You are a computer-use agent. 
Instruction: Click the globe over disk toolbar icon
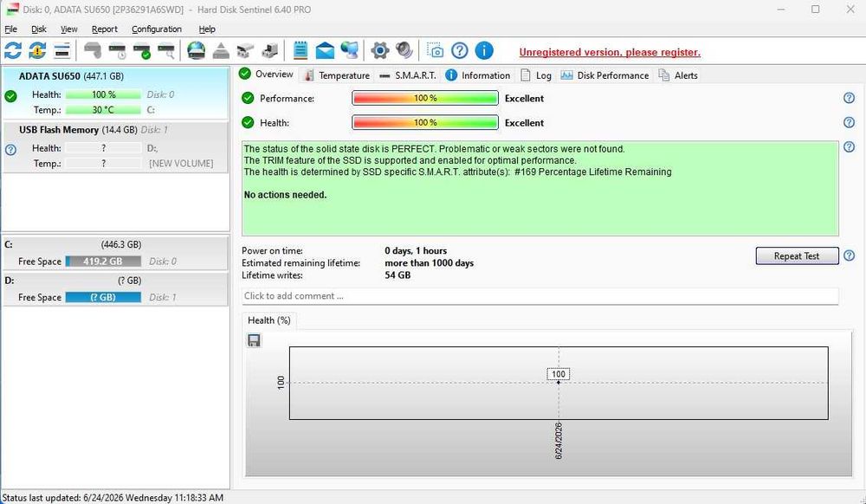pos(196,51)
